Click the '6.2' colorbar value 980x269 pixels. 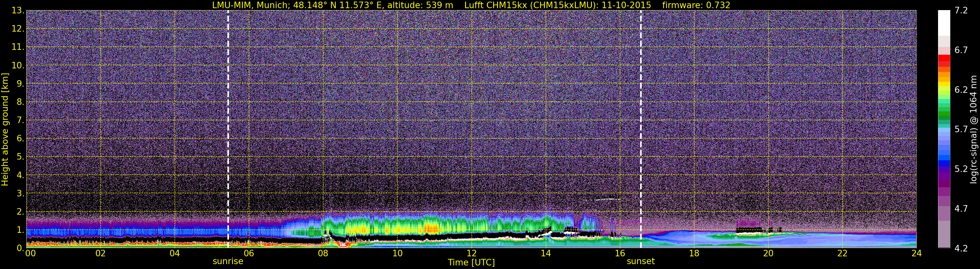click(961, 90)
